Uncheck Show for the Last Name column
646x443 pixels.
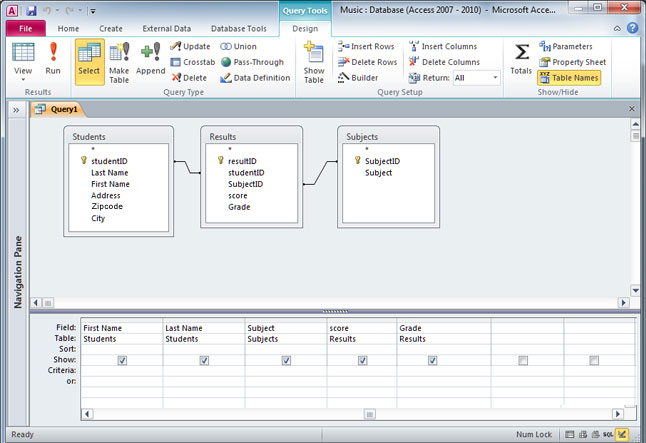click(204, 361)
